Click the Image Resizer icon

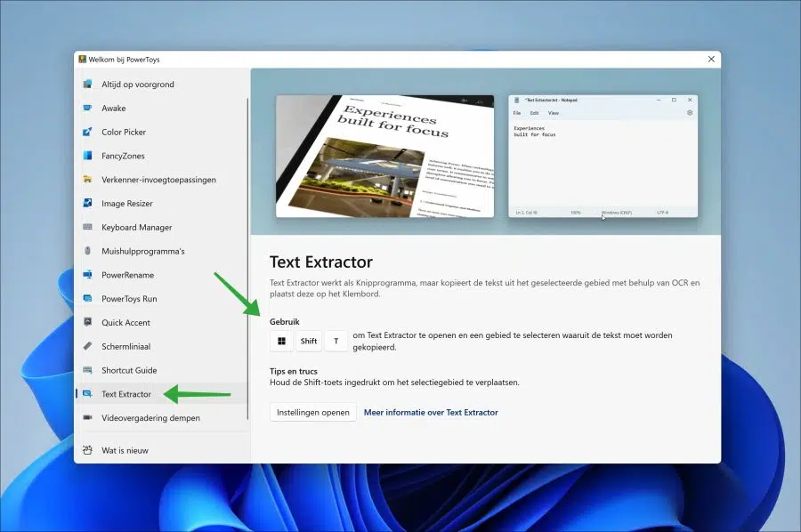pyautogui.click(x=87, y=203)
